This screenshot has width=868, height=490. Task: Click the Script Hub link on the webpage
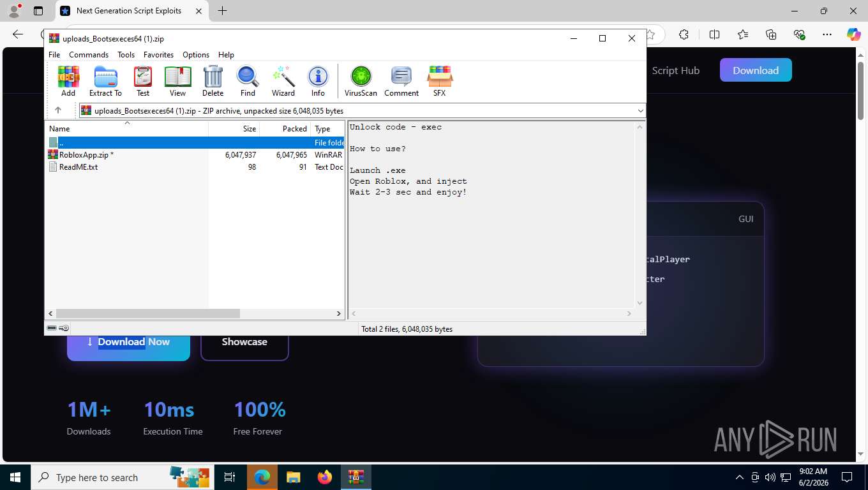676,71
